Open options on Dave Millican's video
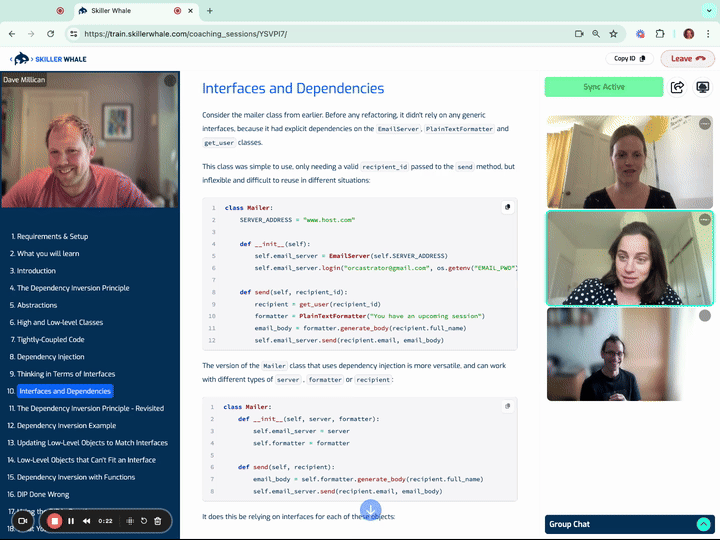720x540 pixels. click(170, 81)
